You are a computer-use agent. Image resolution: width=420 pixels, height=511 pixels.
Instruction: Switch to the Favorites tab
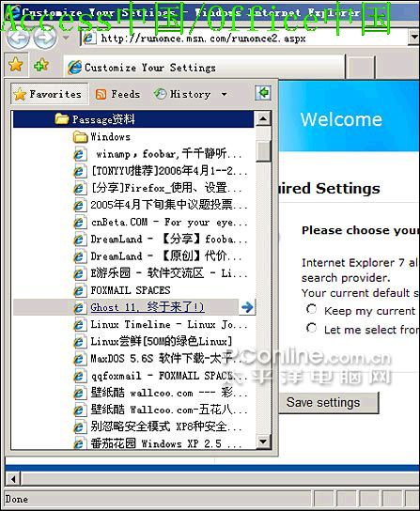[50, 94]
